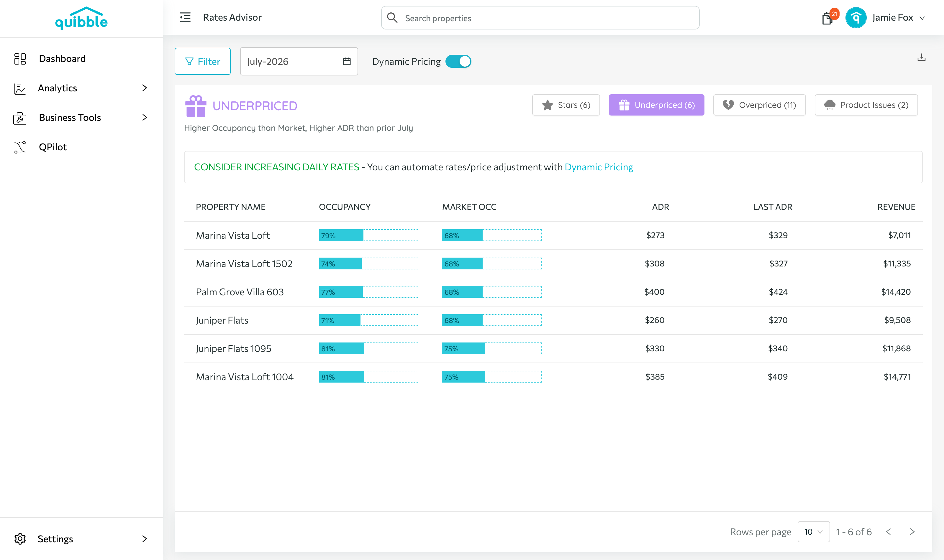Sort by the MARKET OCC column header
The width and height of the screenshot is (944, 560).
point(469,207)
